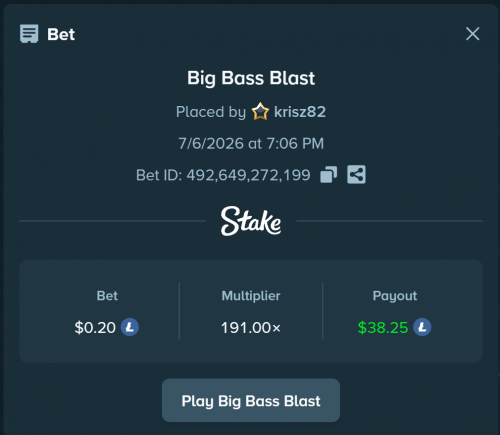Click the gold star badge next to krisz82
Screen dimensions: 500x435
[x=260, y=111]
